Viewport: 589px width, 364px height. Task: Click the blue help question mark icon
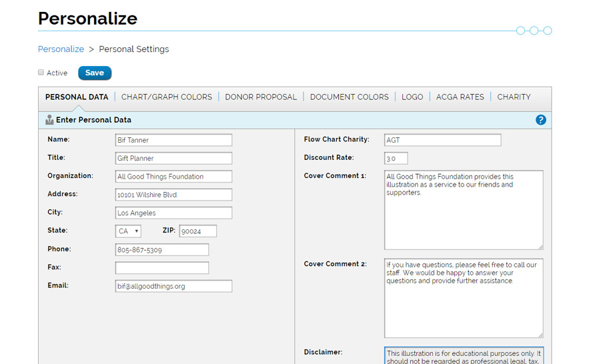[540, 120]
